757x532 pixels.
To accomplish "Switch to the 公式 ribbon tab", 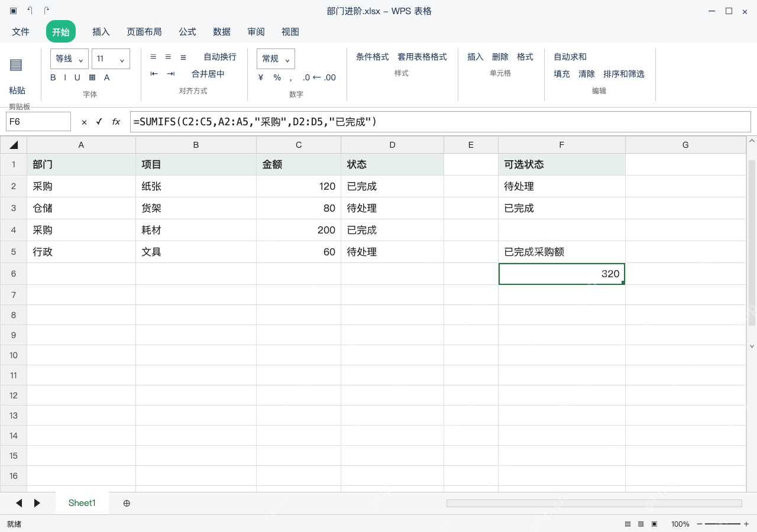I will 187,32.
